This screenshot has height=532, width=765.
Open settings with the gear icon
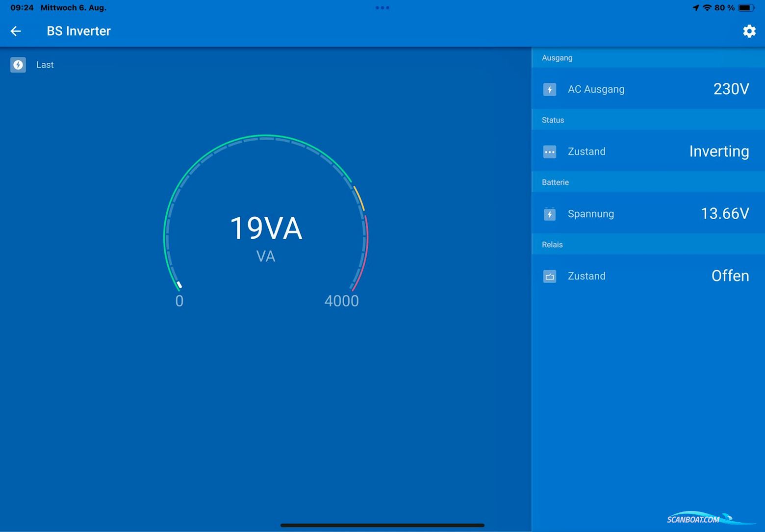pyautogui.click(x=749, y=31)
